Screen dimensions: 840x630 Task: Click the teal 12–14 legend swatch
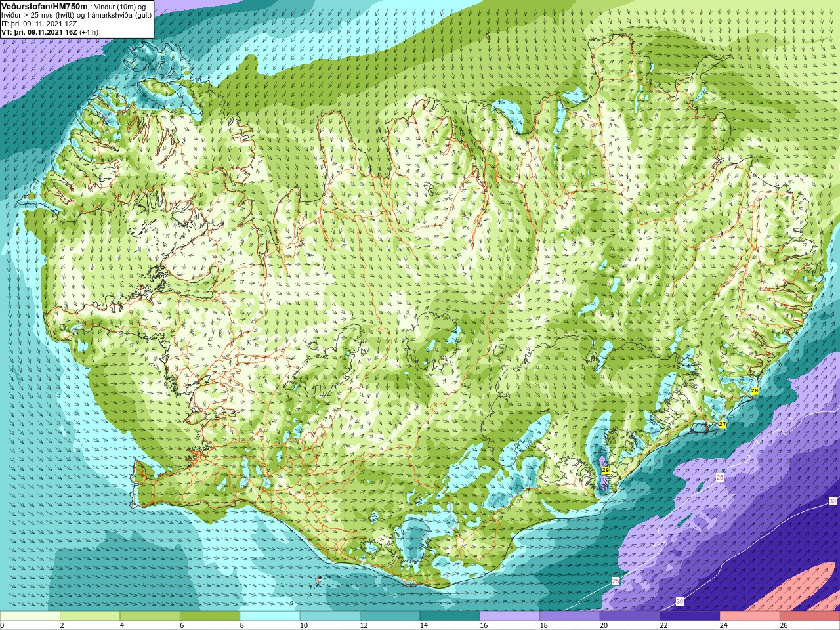(x=390, y=616)
